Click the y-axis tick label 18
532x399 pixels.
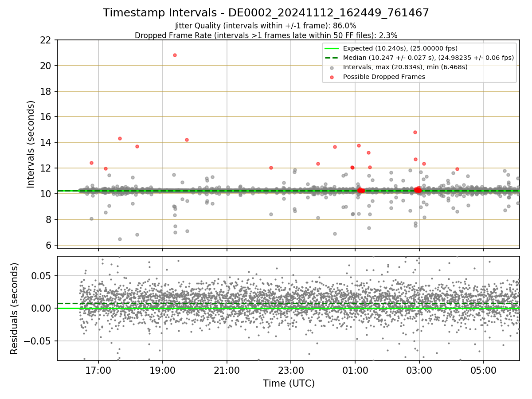[x=46, y=91]
